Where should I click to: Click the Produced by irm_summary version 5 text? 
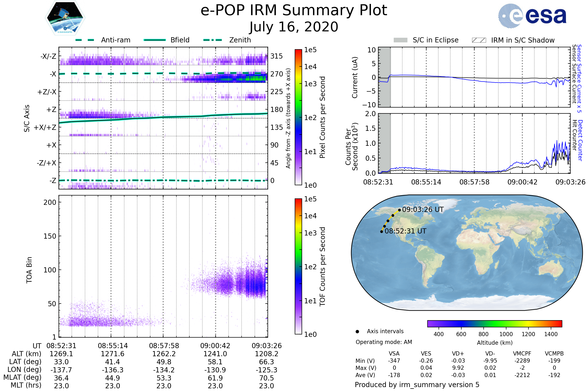tap(417, 384)
